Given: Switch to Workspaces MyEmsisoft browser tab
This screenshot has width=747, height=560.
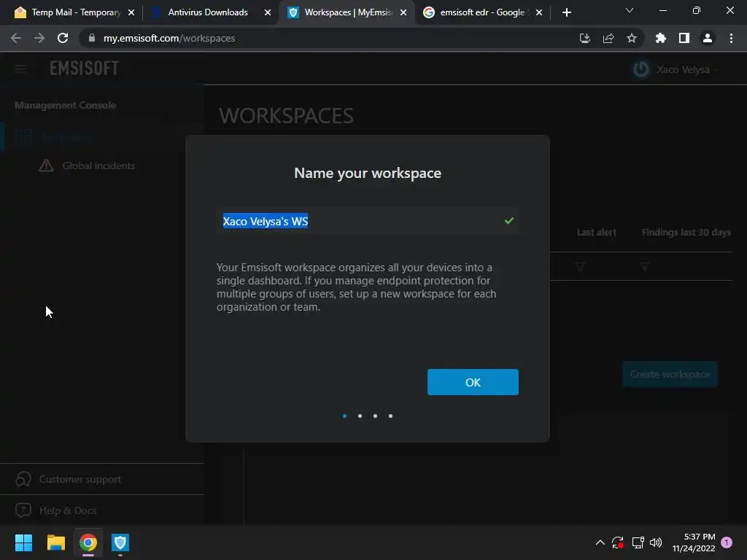Looking at the screenshot, I should (x=347, y=12).
